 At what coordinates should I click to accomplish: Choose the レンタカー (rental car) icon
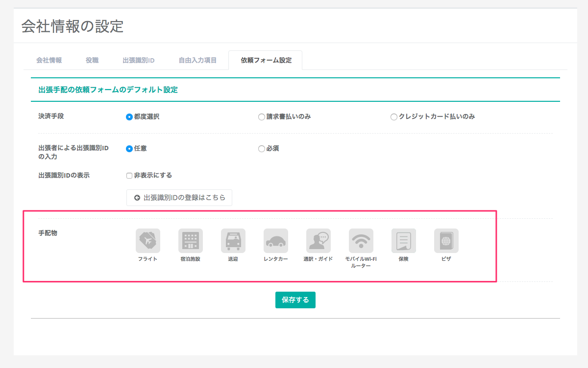(x=275, y=241)
